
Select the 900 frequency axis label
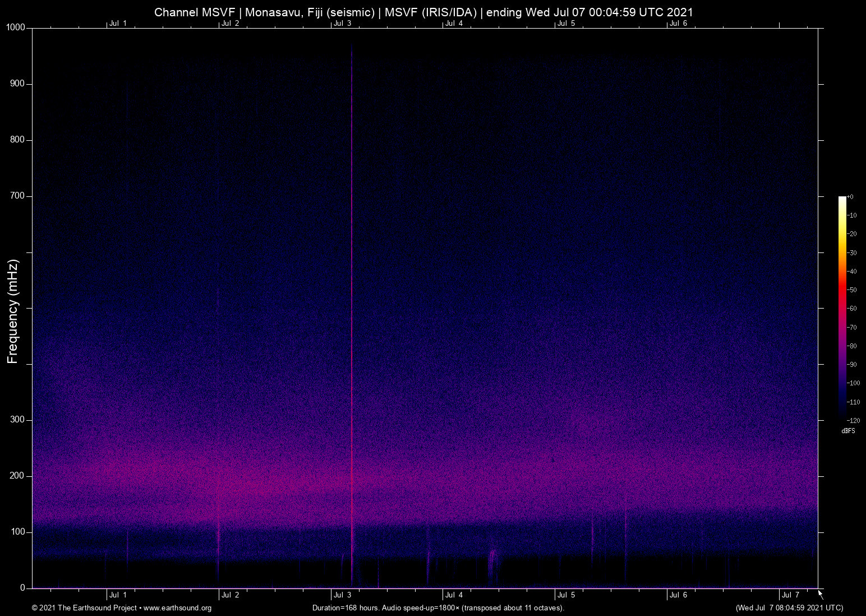click(x=18, y=84)
